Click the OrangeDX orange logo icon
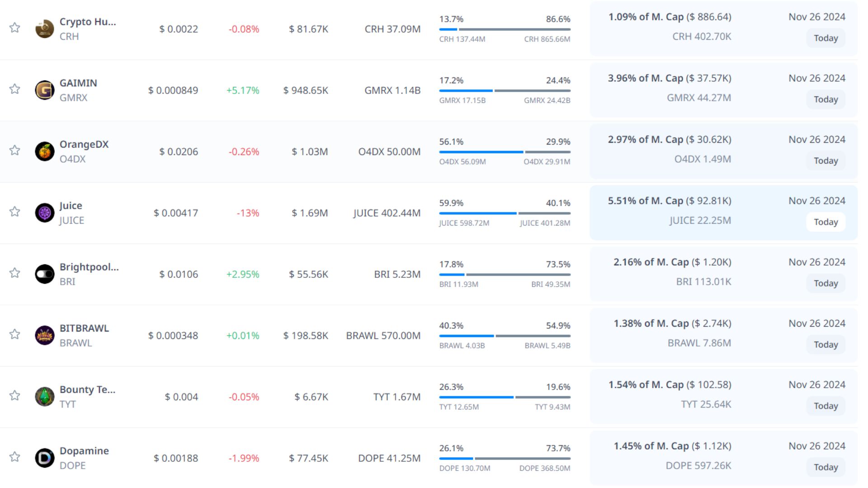Image resolution: width=868 pixels, height=488 pixels. pyautogui.click(x=45, y=151)
